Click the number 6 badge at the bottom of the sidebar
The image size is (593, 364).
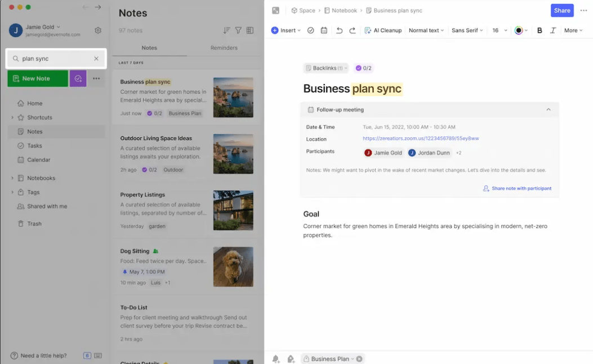coord(87,356)
